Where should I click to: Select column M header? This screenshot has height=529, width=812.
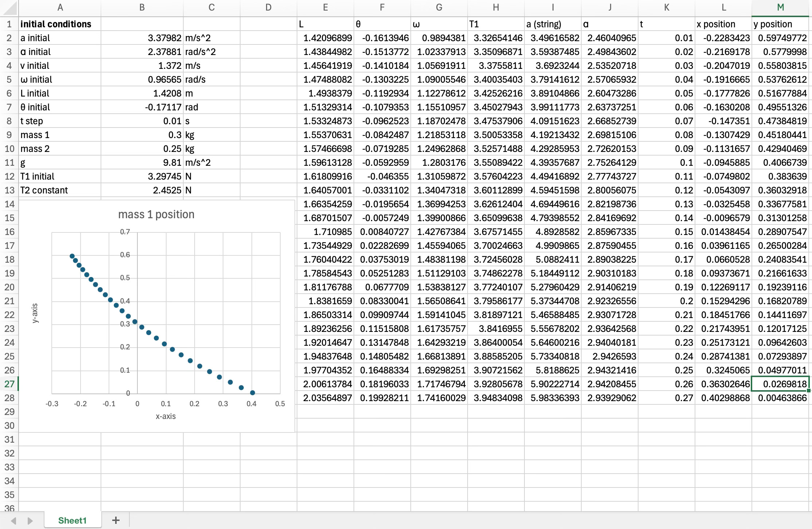pos(780,8)
